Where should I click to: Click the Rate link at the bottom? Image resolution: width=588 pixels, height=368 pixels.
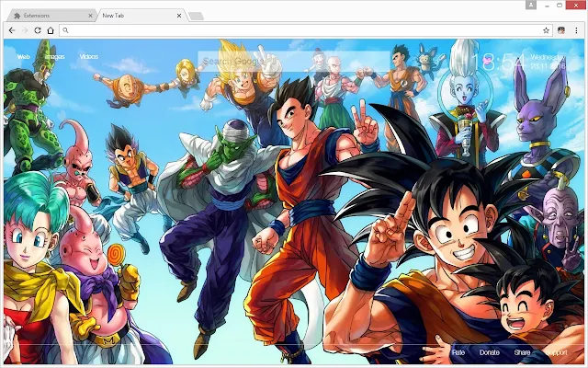(x=458, y=352)
